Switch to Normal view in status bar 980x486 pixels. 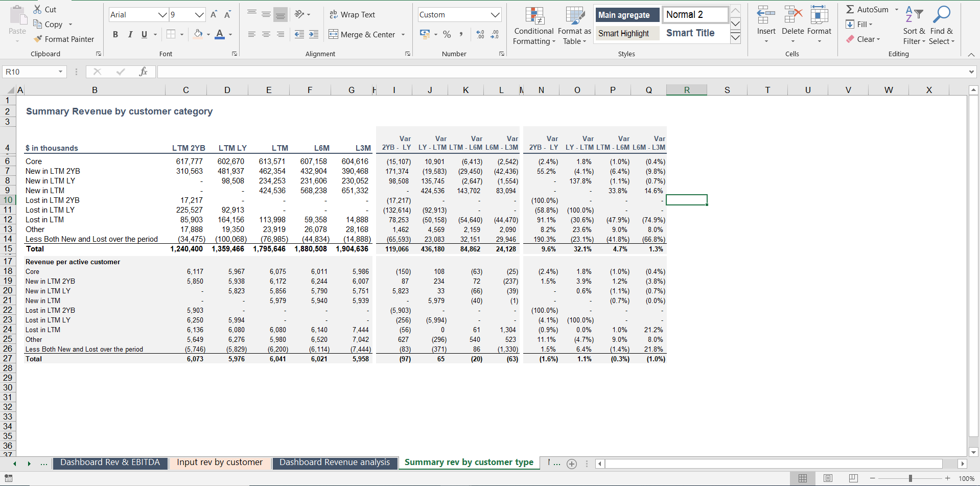pyautogui.click(x=803, y=478)
